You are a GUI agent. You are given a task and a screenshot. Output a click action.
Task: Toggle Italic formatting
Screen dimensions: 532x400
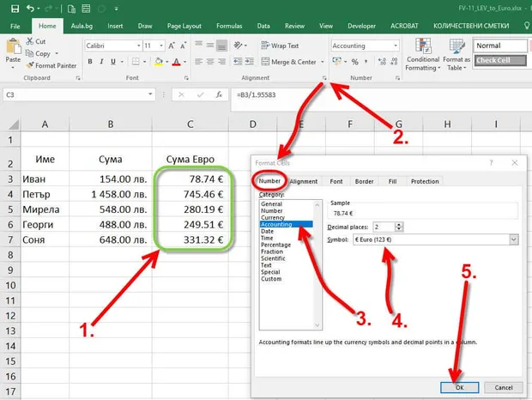[x=101, y=62]
